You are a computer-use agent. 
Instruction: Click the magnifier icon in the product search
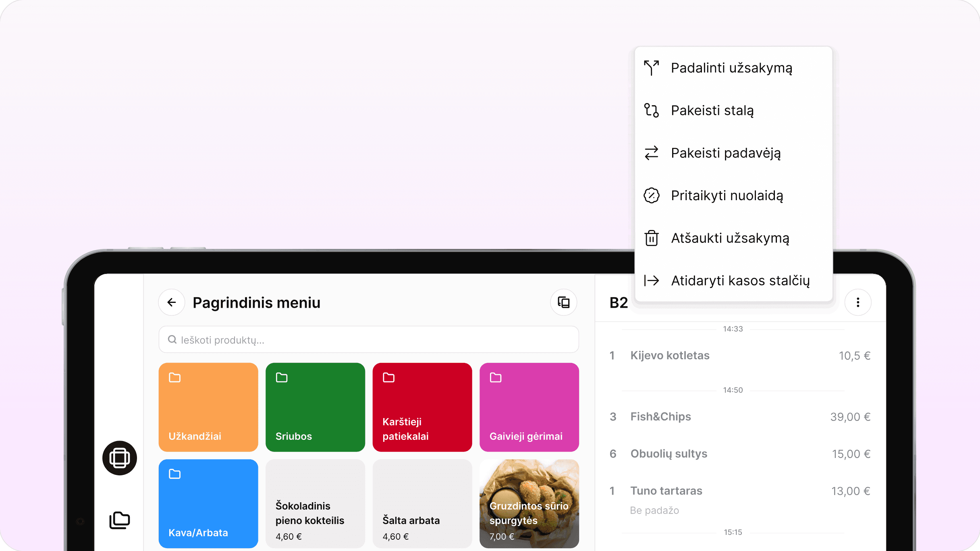coord(172,340)
